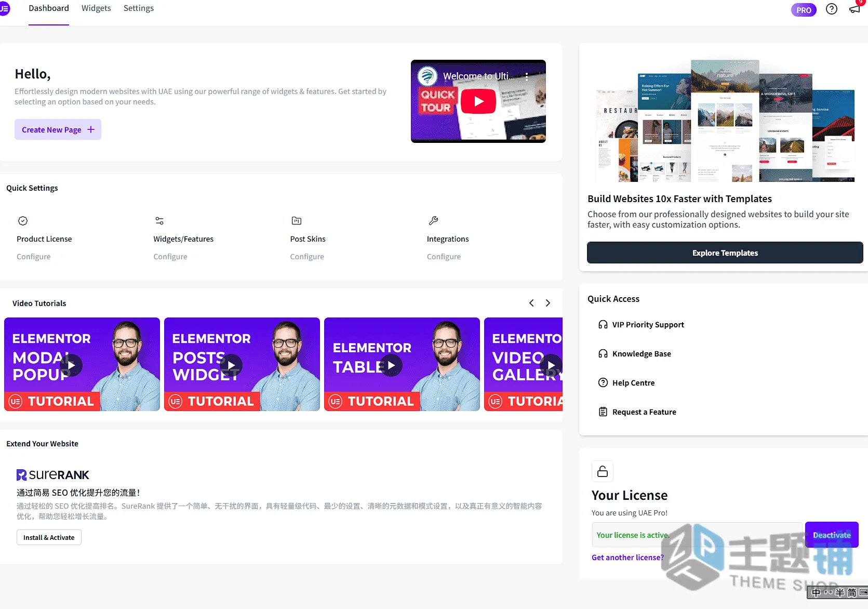
Task: Open the templates preview image
Action: tap(725, 121)
